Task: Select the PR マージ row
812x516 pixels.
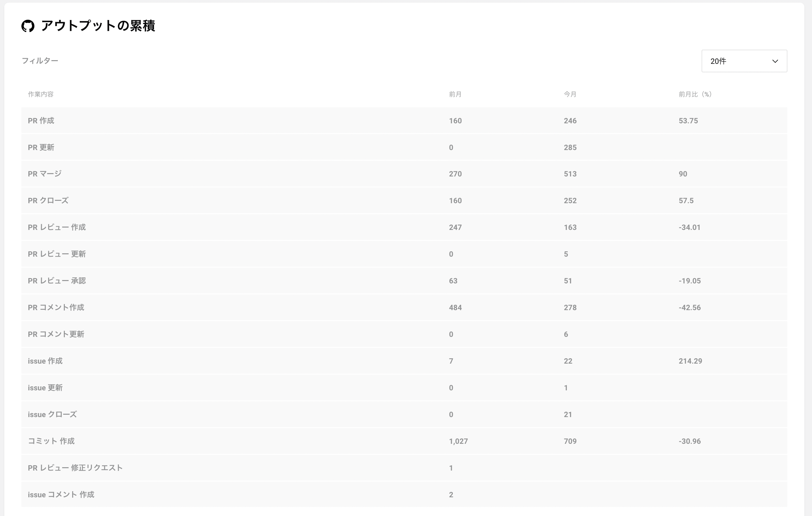Action: [404, 174]
